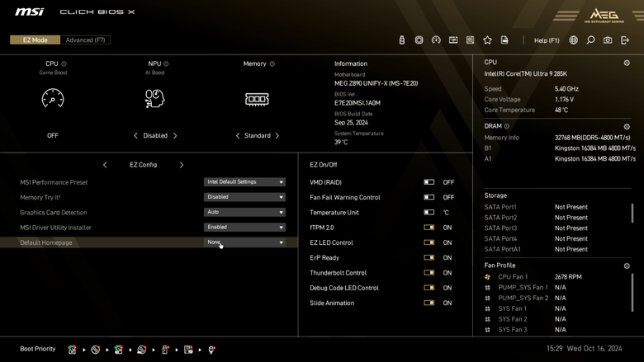Click the CPU Game Boost gauge icon

(x=53, y=98)
